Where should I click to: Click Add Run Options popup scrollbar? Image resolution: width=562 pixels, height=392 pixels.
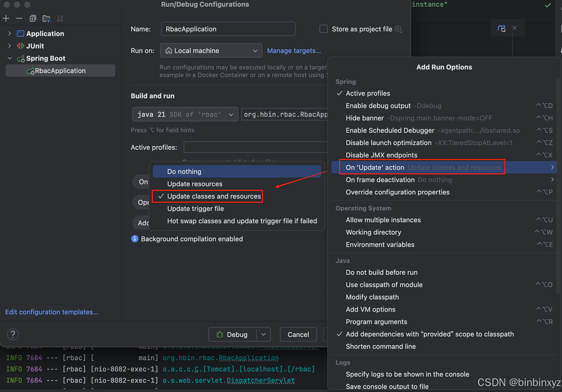coord(558,185)
